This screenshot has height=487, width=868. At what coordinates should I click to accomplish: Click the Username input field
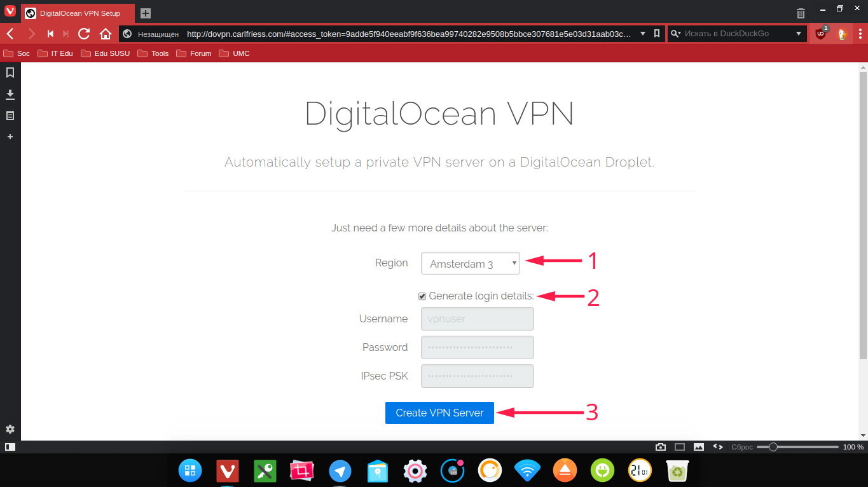point(478,319)
